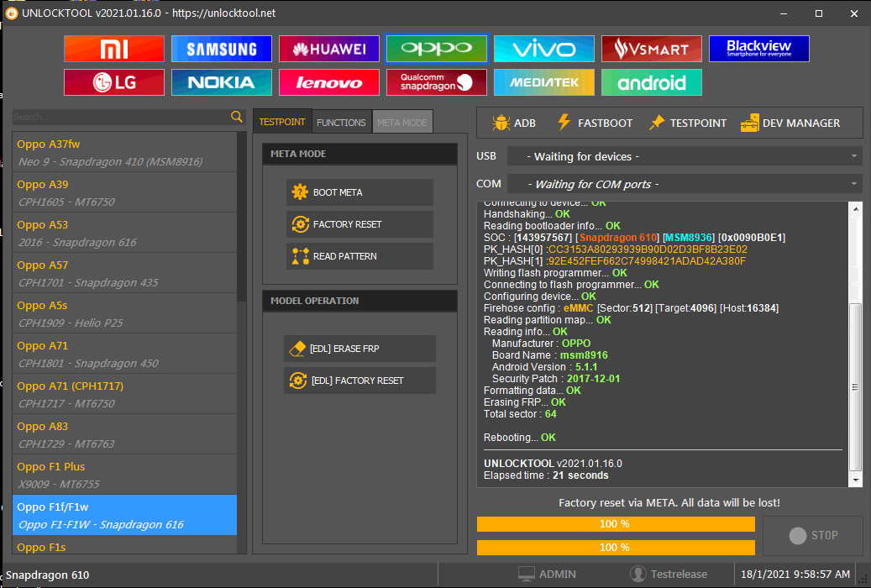Click the Read Pattern dots icon
Screen dimensions: 871x588
pyautogui.click(x=300, y=256)
